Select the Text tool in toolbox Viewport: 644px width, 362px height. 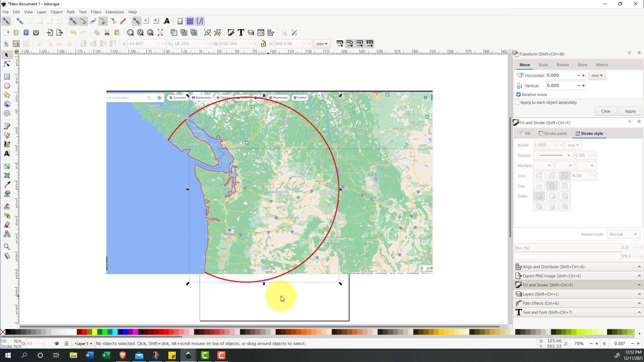click(x=7, y=154)
